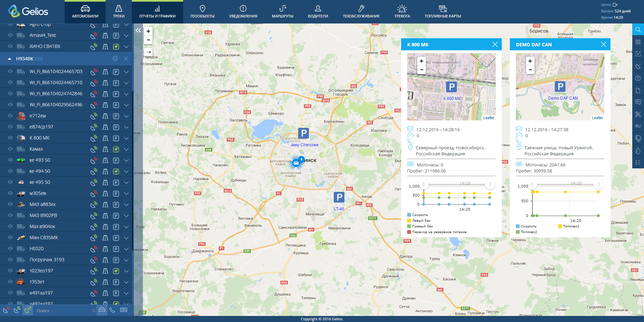Toggle visibility eye for ке 493 50

point(10,160)
